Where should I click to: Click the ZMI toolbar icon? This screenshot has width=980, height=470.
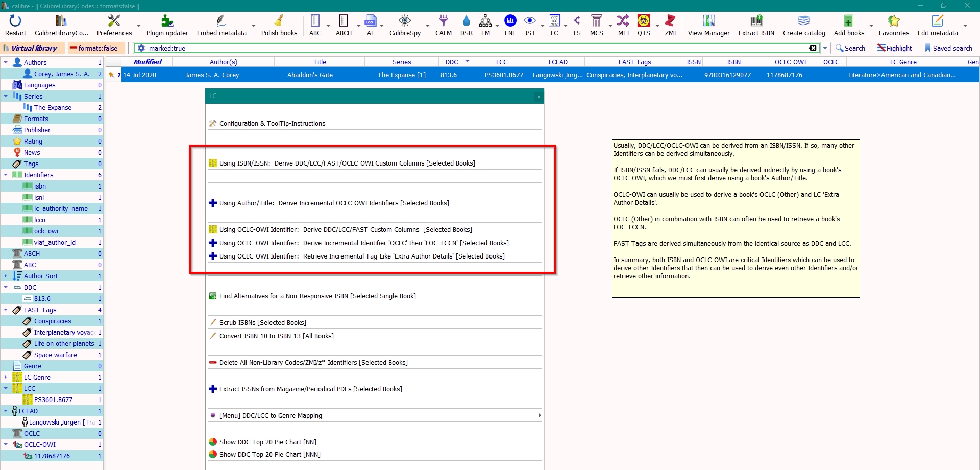(x=670, y=21)
